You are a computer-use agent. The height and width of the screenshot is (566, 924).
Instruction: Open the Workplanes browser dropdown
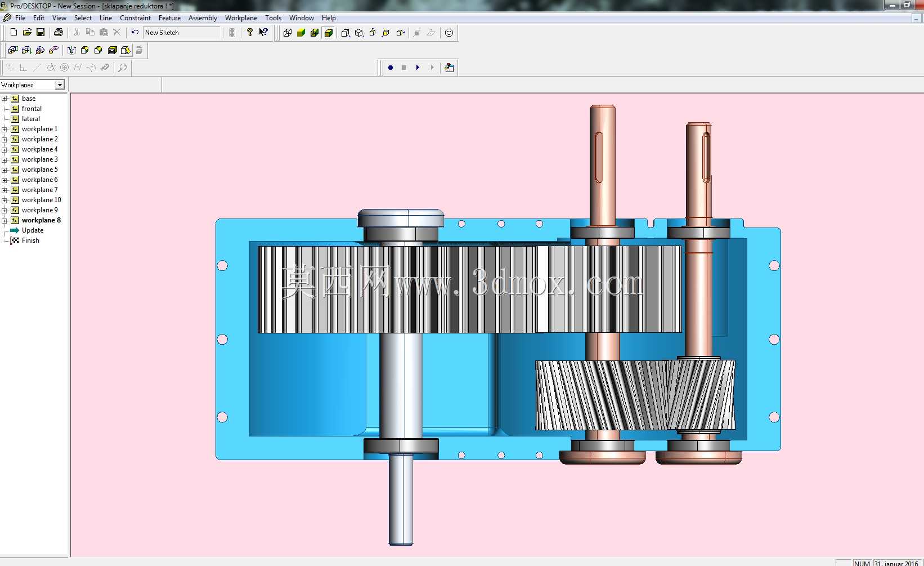tap(60, 85)
